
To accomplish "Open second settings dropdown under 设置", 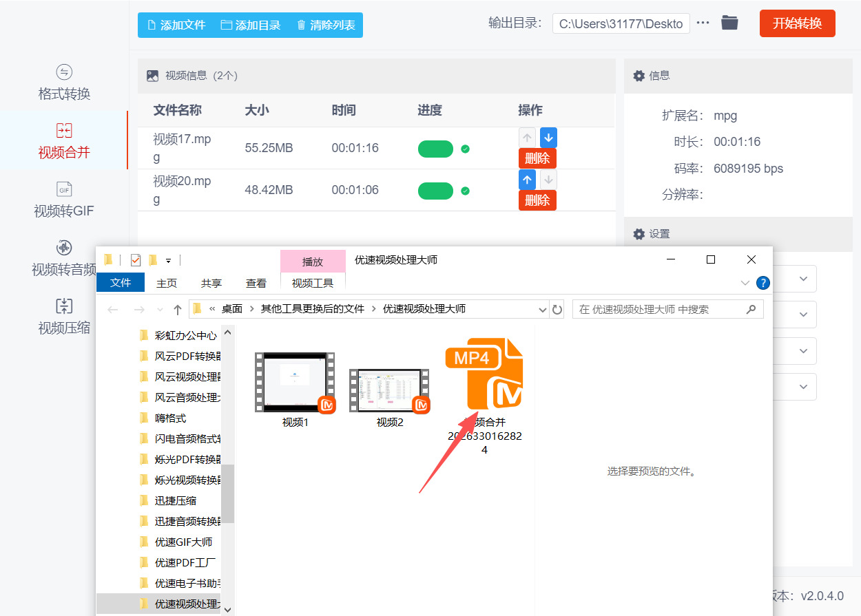I will point(803,315).
